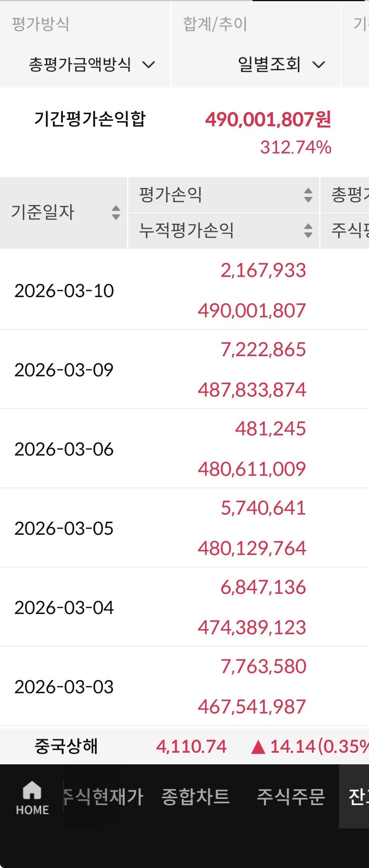Tap the 중국상해 index ticker
Viewport: 369px width, 868px height.
(66, 746)
